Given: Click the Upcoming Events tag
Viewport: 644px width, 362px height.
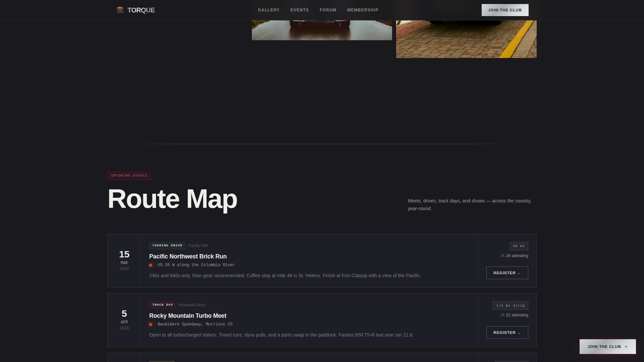Looking at the screenshot, I should tap(129, 176).
